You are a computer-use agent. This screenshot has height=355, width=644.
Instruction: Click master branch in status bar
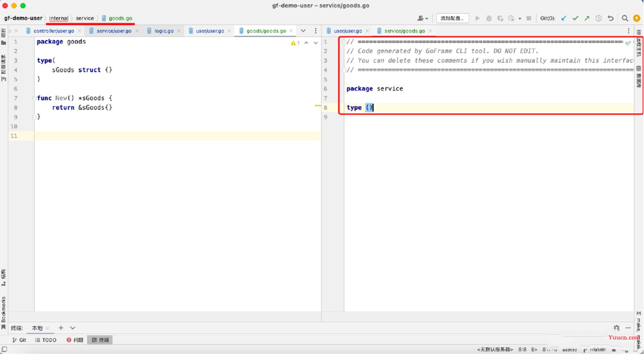click(595, 350)
